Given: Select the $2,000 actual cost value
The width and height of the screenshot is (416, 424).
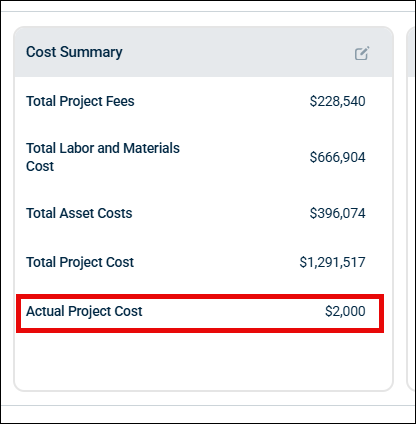Looking at the screenshot, I should pos(345,311).
